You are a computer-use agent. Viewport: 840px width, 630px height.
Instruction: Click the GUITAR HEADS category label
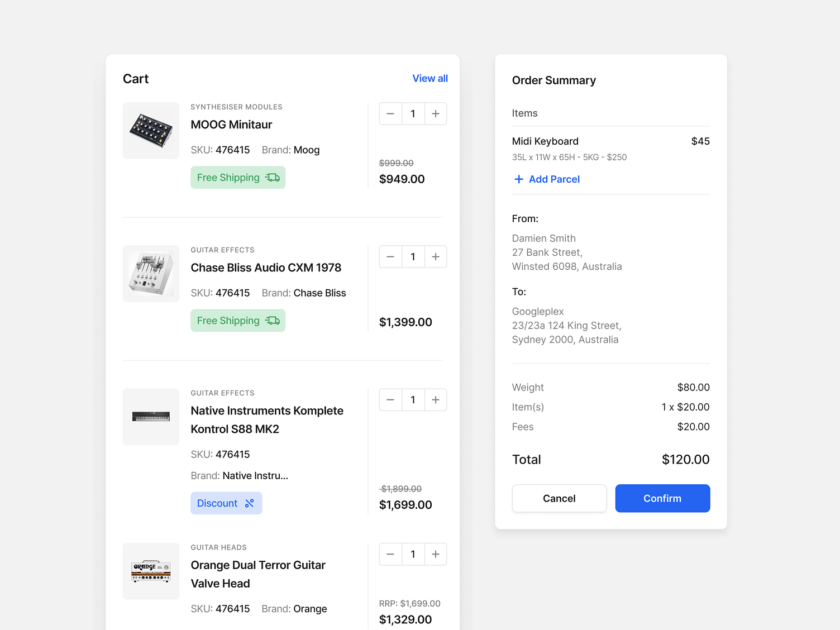click(218, 547)
